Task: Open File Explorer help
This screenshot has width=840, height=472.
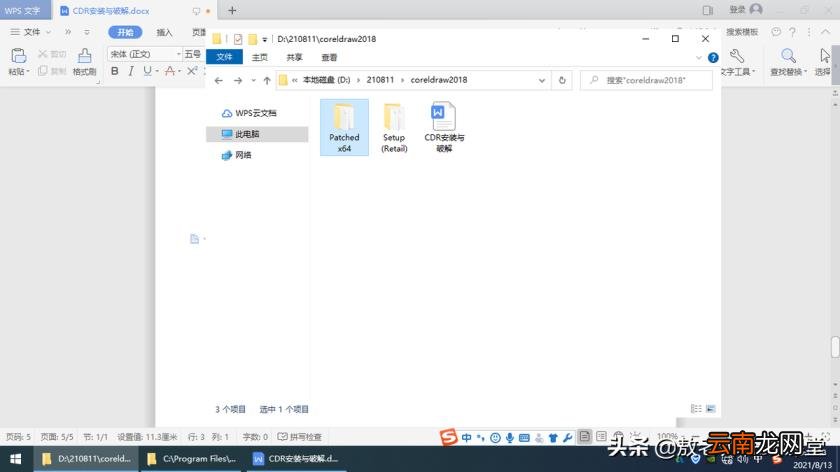Action: (712, 57)
